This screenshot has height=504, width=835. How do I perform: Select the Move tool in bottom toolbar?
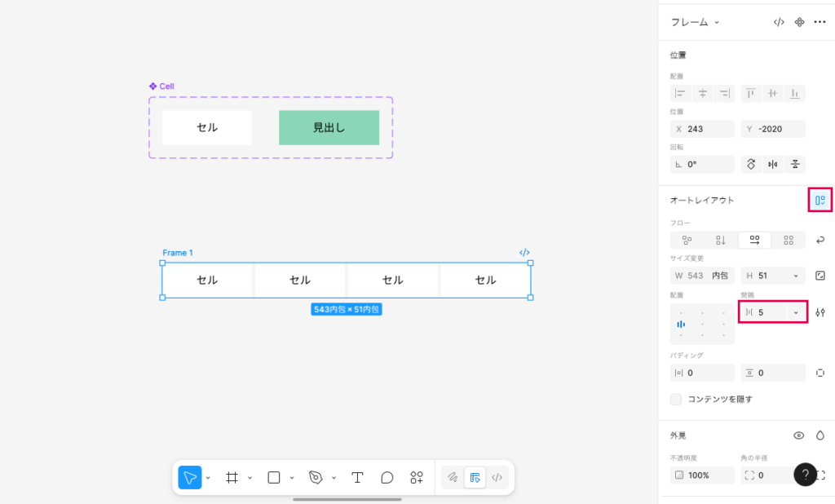pyautogui.click(x=189, y=477)
